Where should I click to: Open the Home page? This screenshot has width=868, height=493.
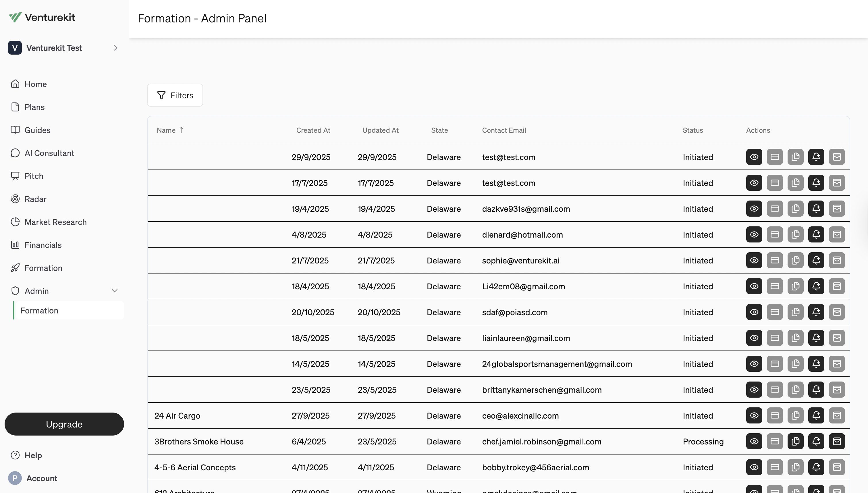pos(36,84)
